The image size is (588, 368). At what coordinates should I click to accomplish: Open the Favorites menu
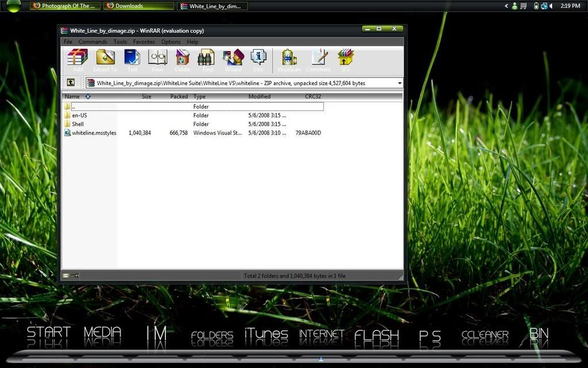point(144,41)
